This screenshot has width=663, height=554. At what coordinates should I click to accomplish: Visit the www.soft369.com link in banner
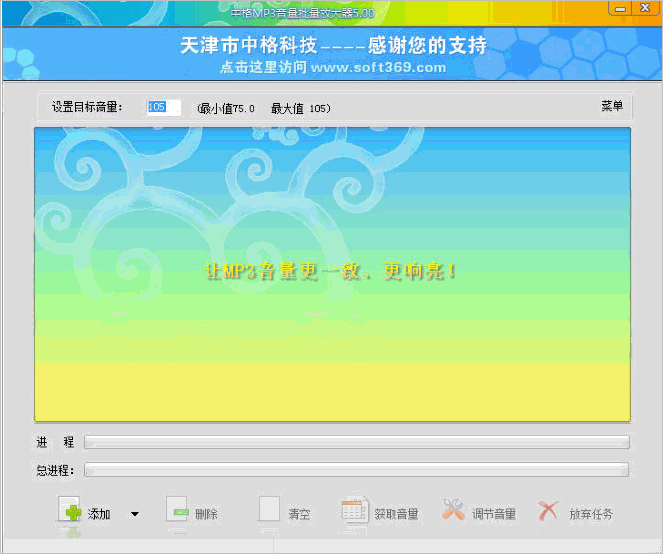point(378,67)
